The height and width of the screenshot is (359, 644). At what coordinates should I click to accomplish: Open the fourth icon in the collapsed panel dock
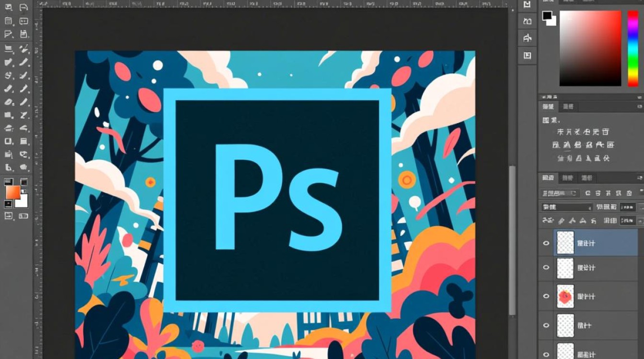click(528, 55)
